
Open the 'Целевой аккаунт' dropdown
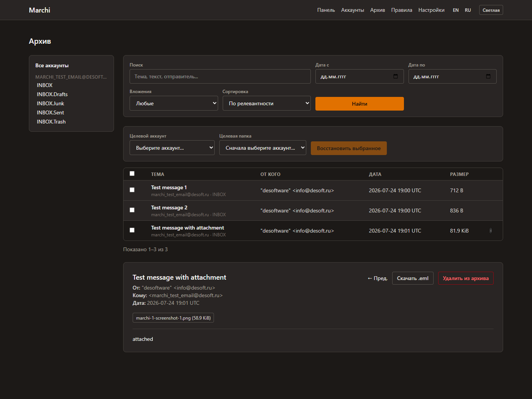pyautogui.click(x=172, y=148)
